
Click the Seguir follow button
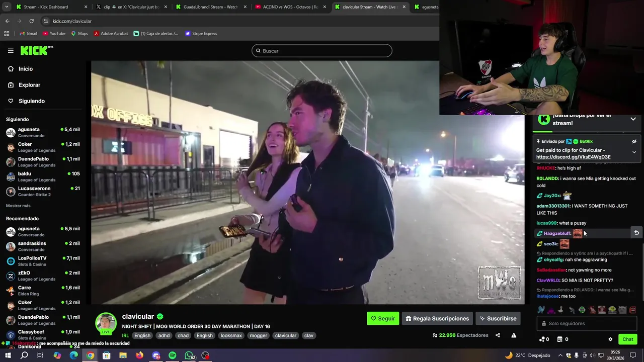coord(382,318)
